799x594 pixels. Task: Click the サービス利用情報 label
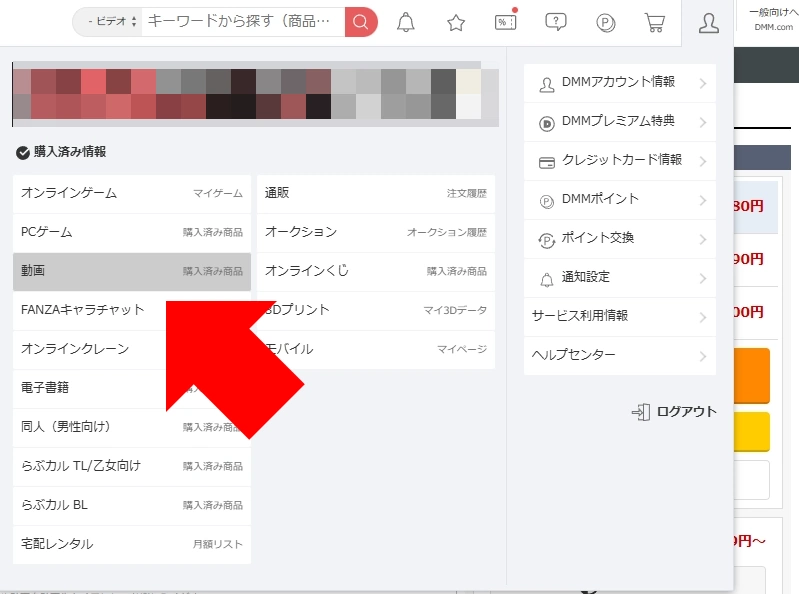[x=580, y=316]
